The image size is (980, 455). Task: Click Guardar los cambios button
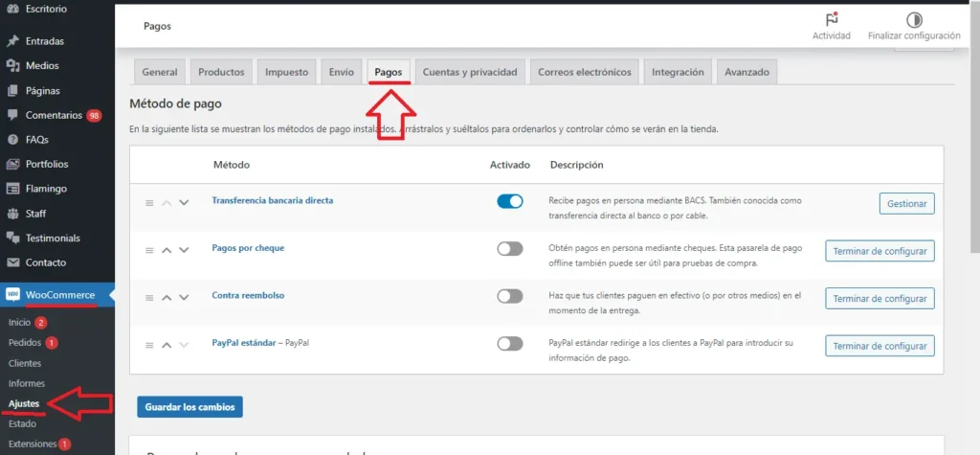click(190, 407)
